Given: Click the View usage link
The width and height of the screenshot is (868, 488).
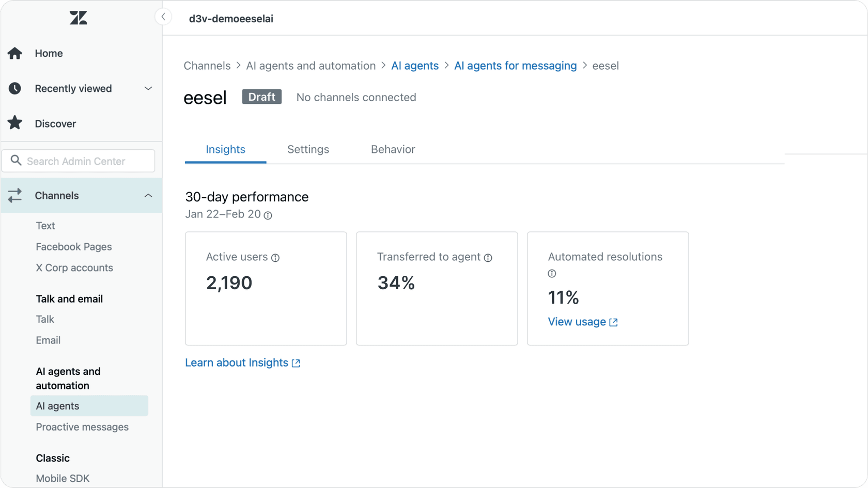Looking at the screenshot, I should (x=577, y=322).
